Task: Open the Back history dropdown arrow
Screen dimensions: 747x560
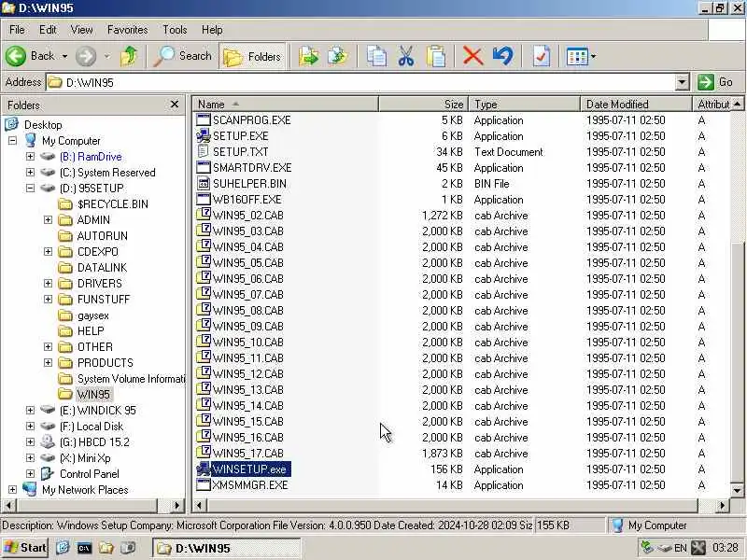Action: (64, 56)
